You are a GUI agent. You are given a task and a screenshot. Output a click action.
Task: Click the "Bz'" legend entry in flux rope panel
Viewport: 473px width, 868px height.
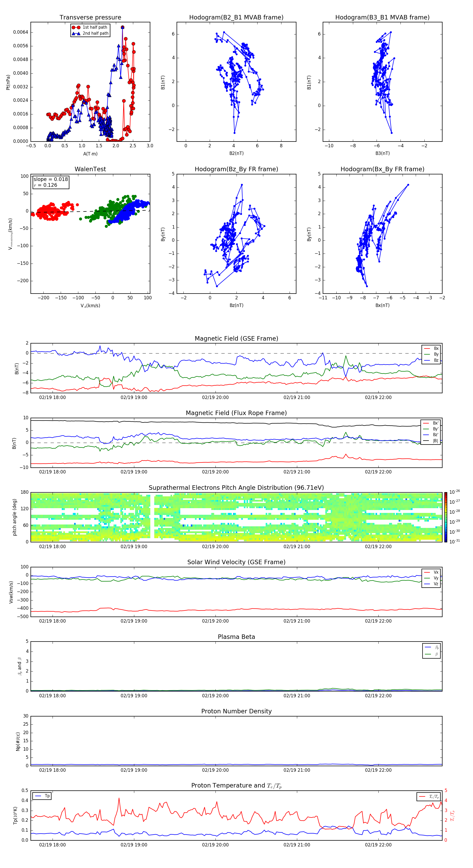click(431, 435)
